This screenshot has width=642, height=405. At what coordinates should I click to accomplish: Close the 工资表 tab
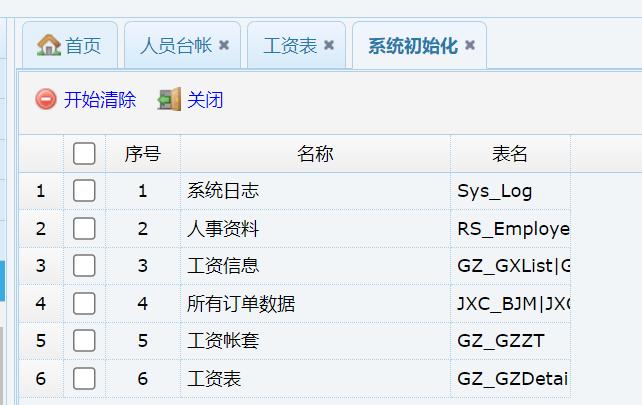click(329, 46)
